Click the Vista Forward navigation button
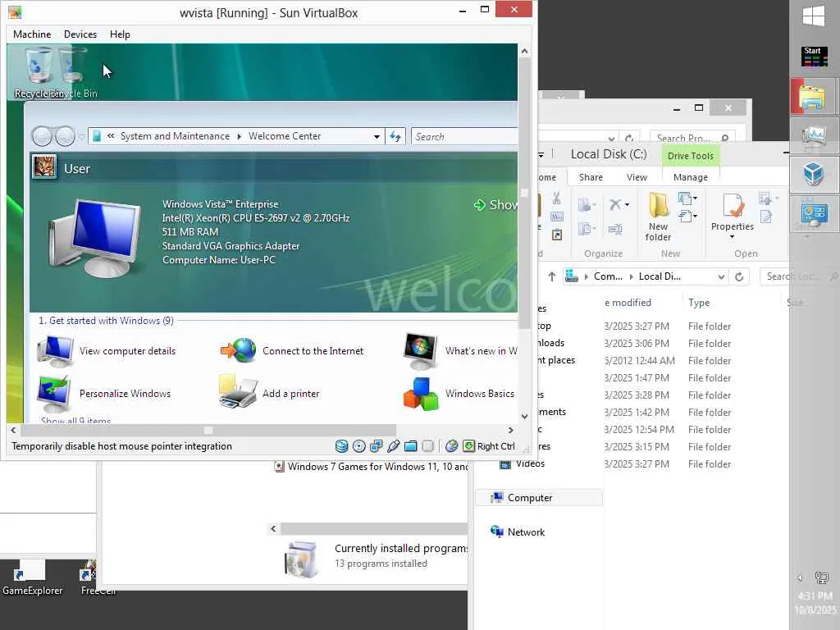This screenshot has height=630, width=840. pos(65,137)
